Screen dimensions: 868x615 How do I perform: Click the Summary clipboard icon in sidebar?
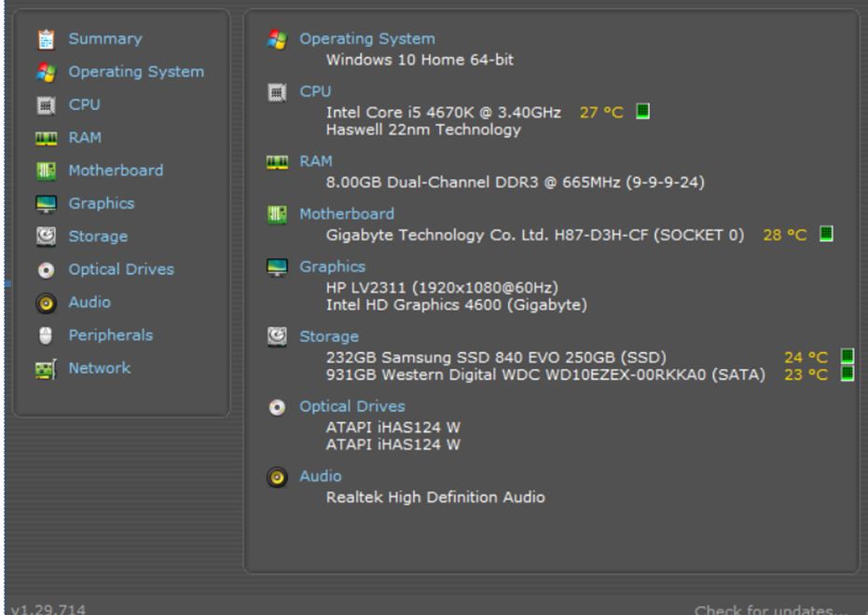[x=46, y=39]
